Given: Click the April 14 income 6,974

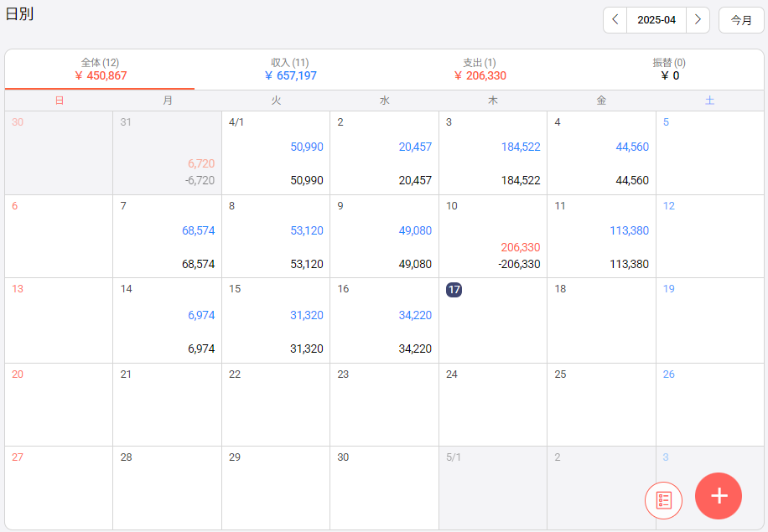Looking at the screenshot, I should 201,315.
